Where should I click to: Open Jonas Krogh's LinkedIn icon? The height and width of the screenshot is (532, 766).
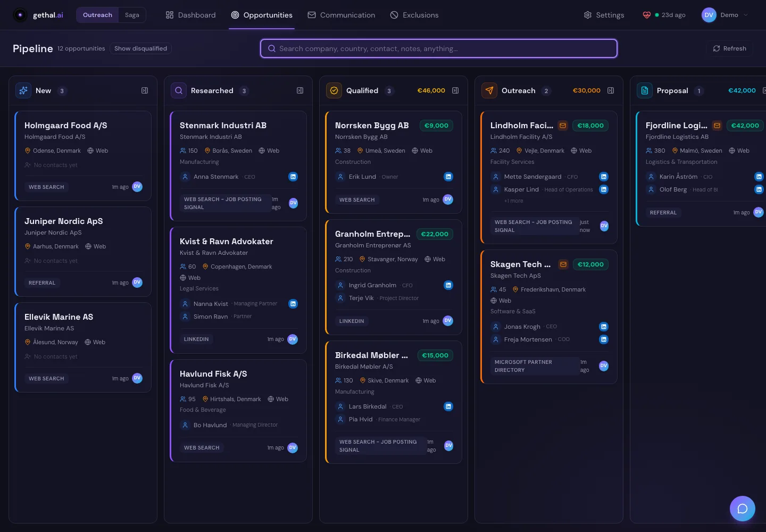(x=604, y=327)
